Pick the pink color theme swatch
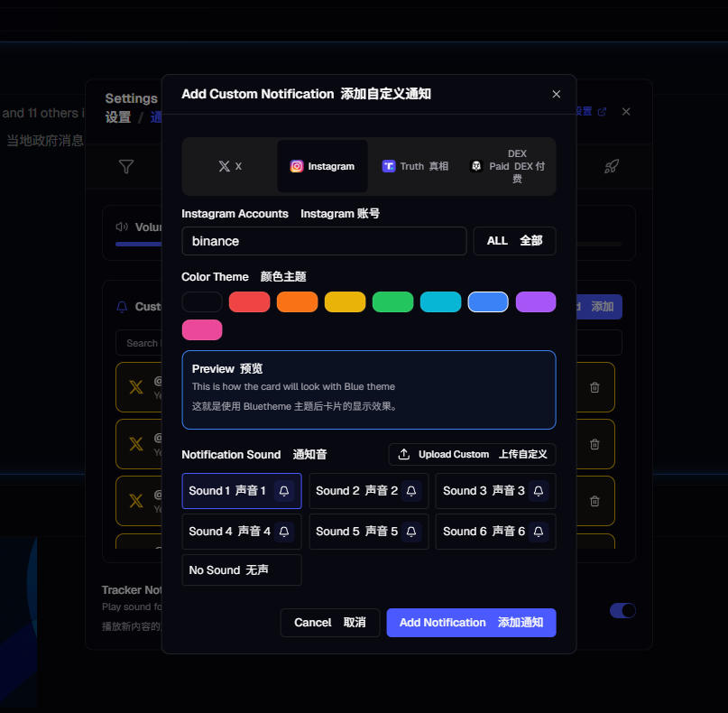Viewport: 728px width, 713px height. click(x=202, y=329)
